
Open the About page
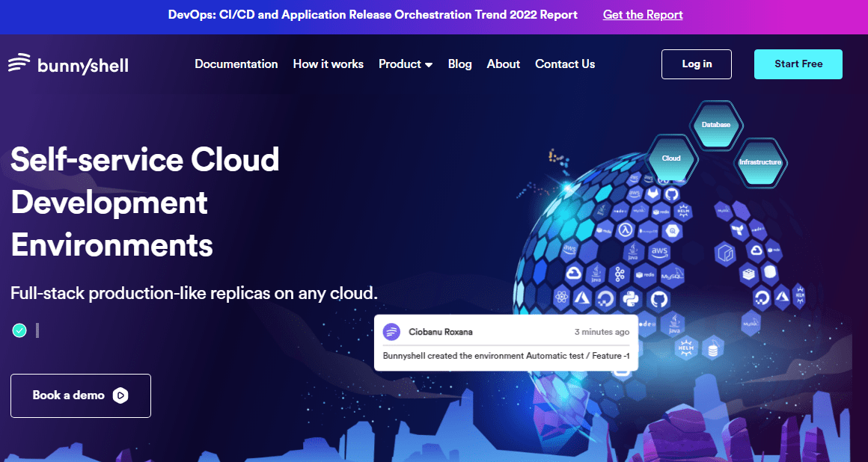click(503, 64)
